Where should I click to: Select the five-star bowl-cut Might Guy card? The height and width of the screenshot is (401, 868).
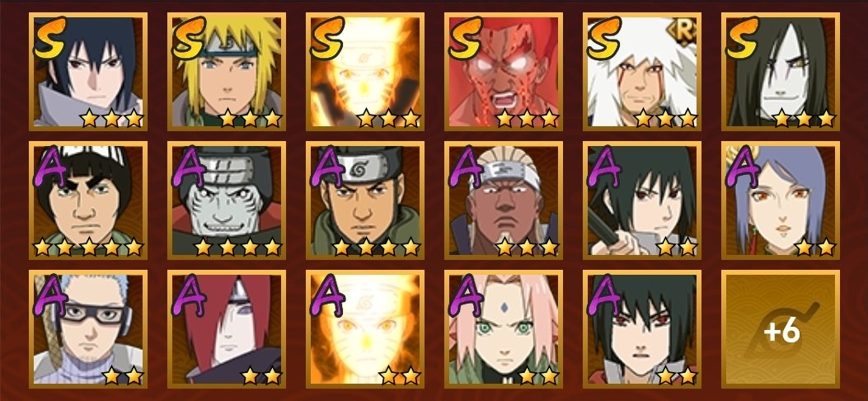[88, 200]
